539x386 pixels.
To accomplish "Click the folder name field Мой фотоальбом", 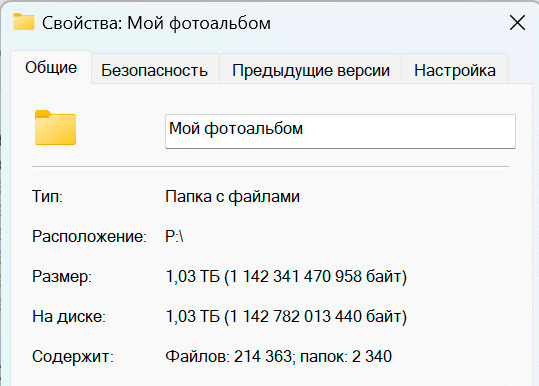I will [x=340, y=131].
